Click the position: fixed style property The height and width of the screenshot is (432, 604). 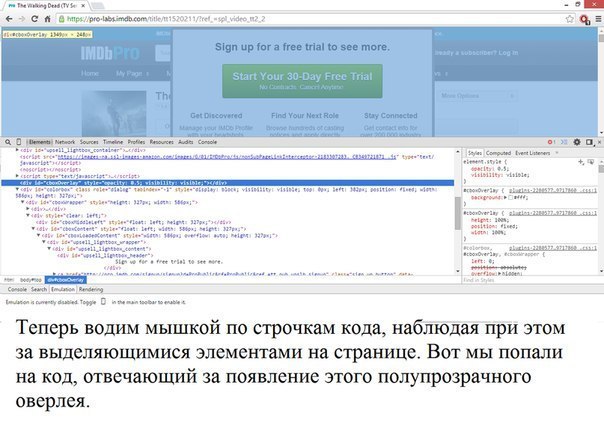[494, 226]
